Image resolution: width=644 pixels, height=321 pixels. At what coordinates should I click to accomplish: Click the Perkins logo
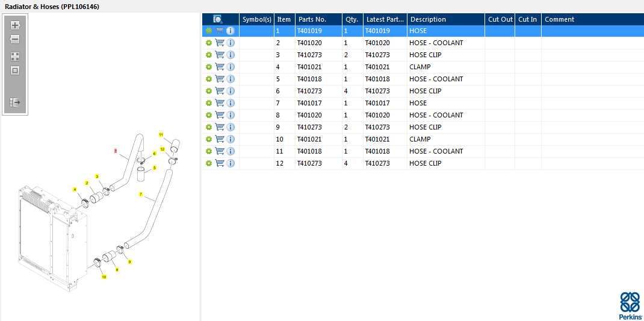coord(630,306)
